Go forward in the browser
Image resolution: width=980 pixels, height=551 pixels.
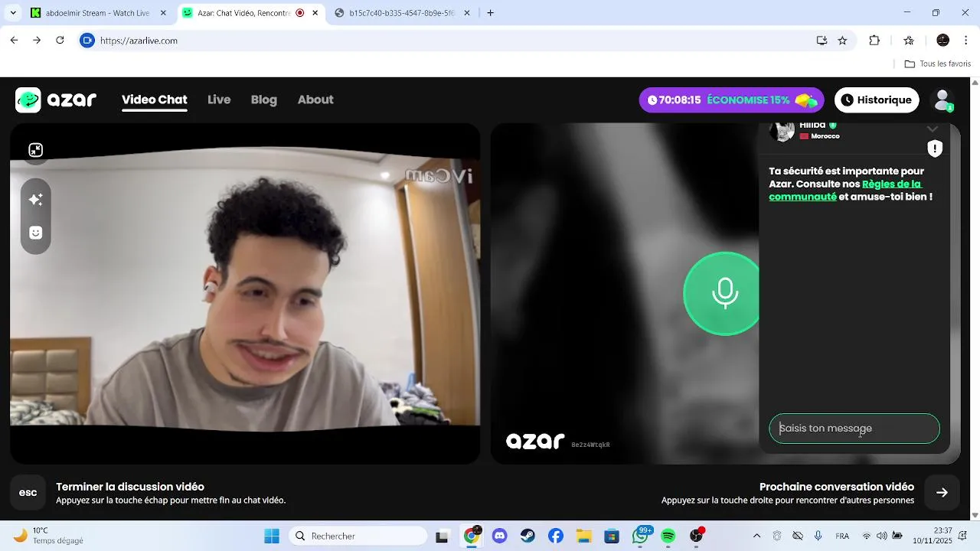[37, 41]
